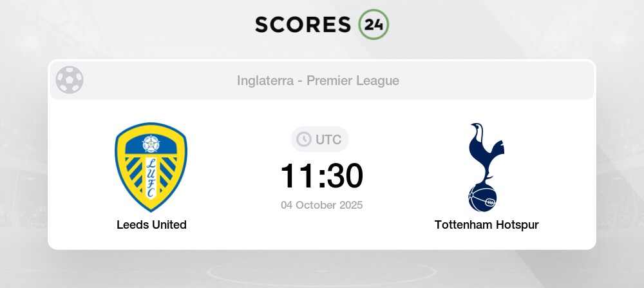Click the white rose on the Leeds crest

pyautogui.click(x=151, y=142)
